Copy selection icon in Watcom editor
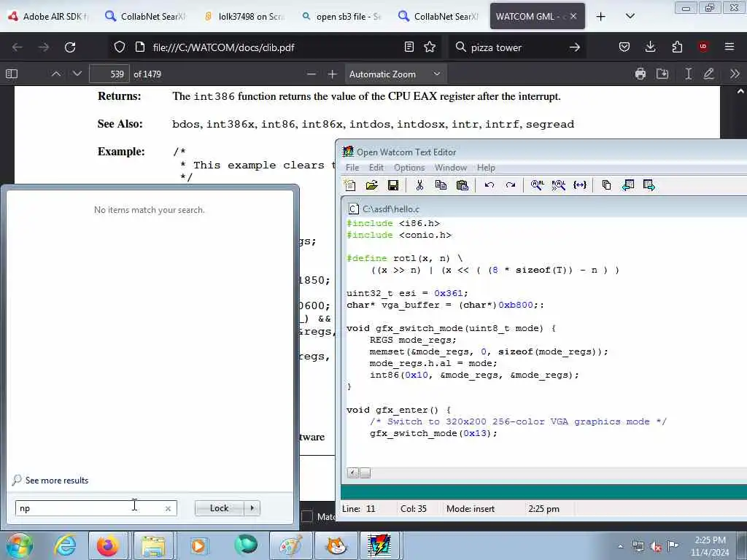747x560 pixels. 441,185
